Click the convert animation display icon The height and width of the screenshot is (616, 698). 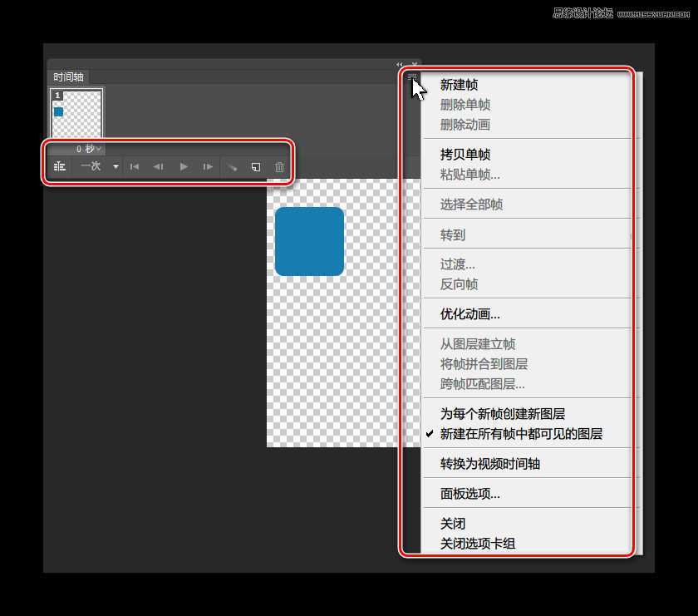pyautogui.click(x=59, y=165)
